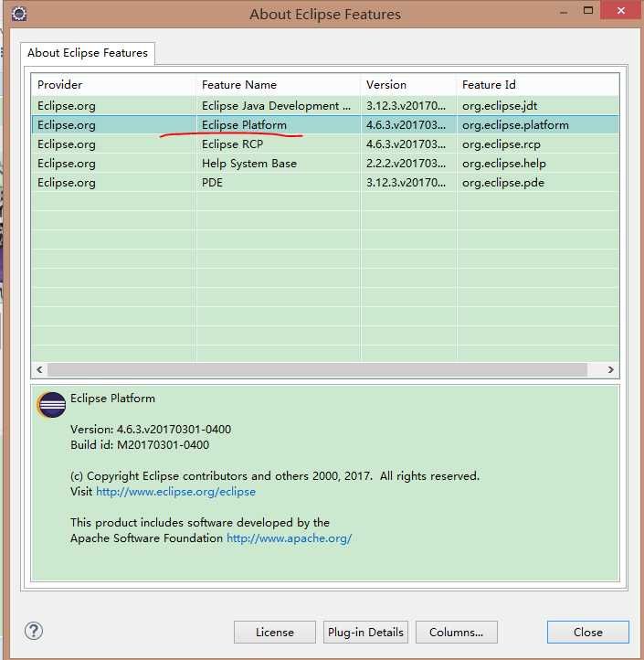Screen dimensions: 644x660
Task: Click the org.eclipse.jdt feature id
Action: (500, 106)
